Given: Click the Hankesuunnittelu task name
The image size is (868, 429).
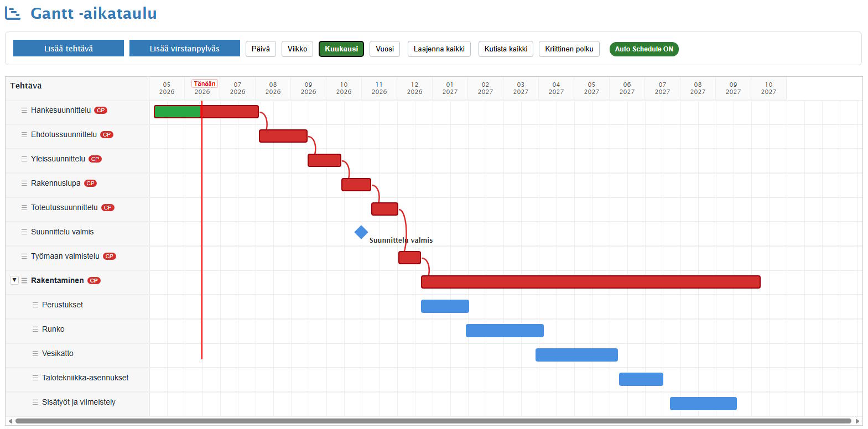Looking at the screenshot, I should 61,110.
